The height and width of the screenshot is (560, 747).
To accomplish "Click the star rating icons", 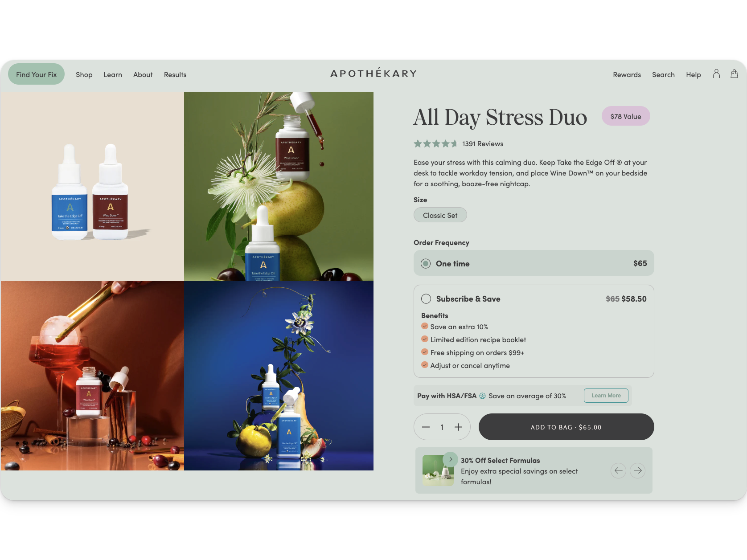I will point(435,143).
